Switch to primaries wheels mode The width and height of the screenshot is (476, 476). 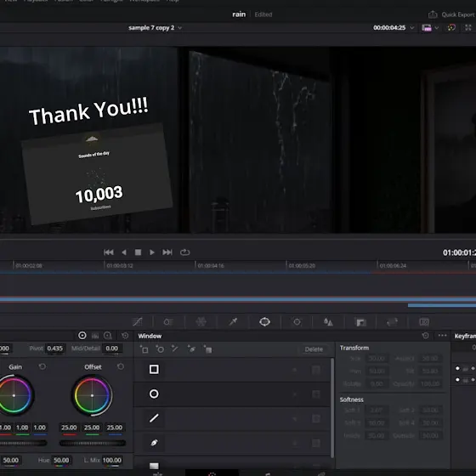coord(82,336)
